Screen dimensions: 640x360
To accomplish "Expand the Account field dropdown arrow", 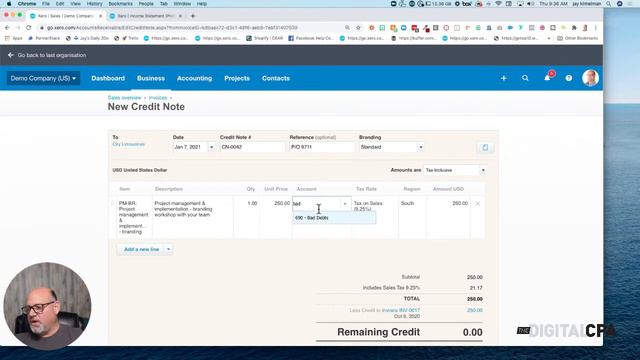I will (345, 204).
